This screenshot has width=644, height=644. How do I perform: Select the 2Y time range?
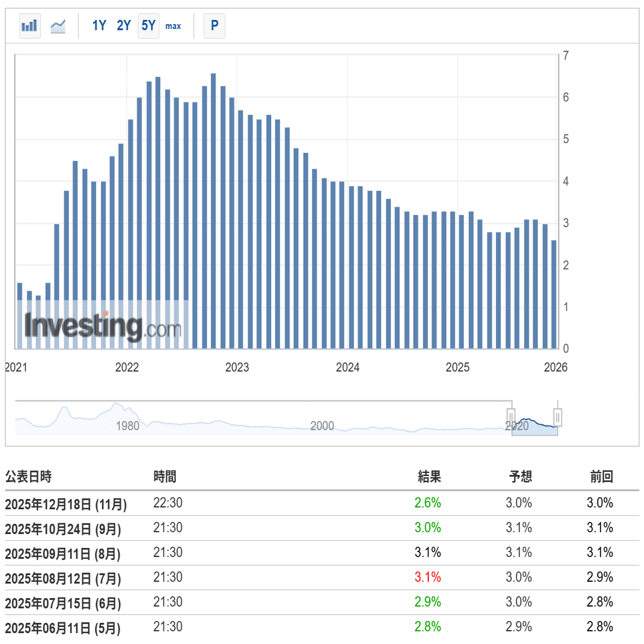[x=124, y=26]
